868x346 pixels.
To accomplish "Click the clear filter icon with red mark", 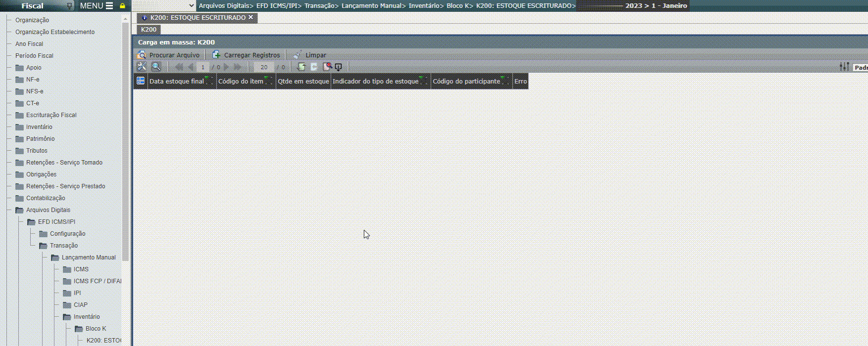I will (327, 67).
